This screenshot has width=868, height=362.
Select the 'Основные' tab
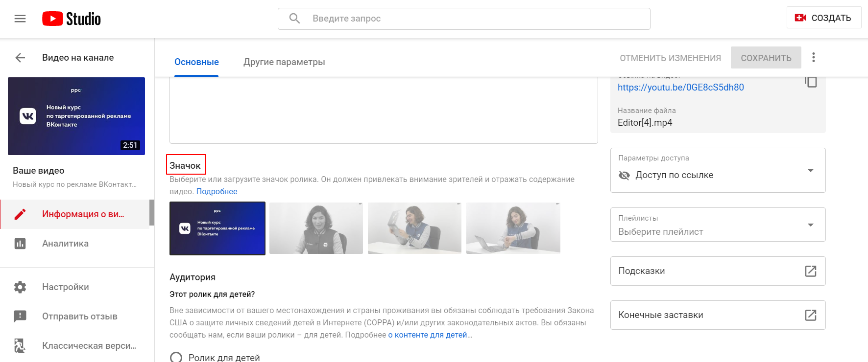196,62
